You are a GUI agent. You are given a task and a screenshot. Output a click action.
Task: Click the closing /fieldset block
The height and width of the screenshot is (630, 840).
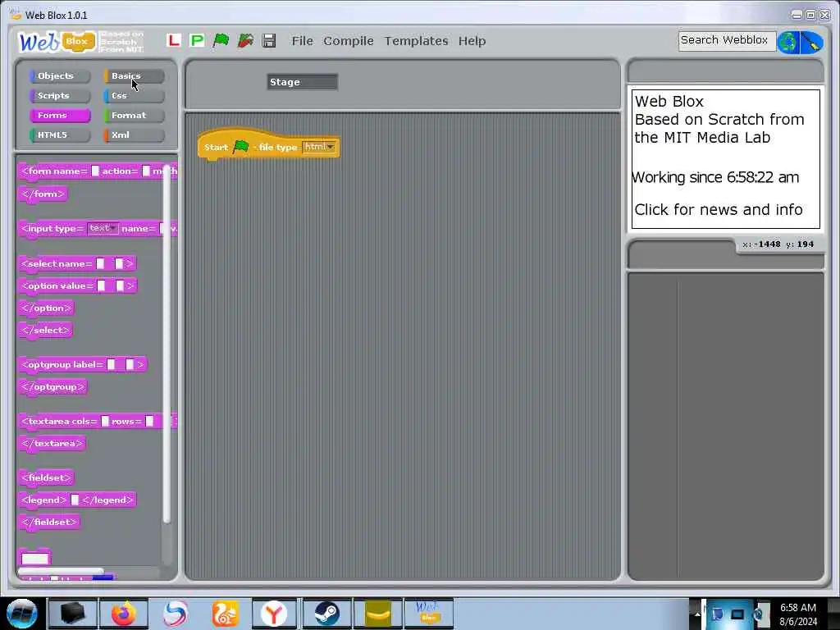49,523
